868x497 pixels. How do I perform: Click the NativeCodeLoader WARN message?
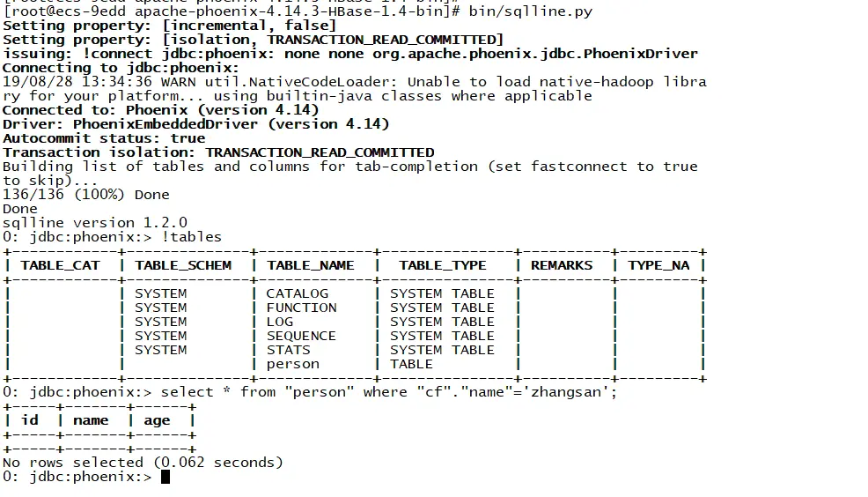(x=354, y=89)
